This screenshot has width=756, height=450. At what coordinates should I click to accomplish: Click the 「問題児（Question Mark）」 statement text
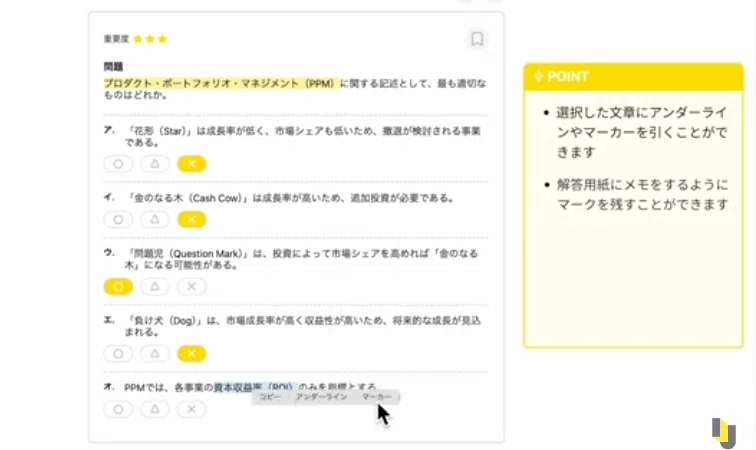[x=301, y=259]
